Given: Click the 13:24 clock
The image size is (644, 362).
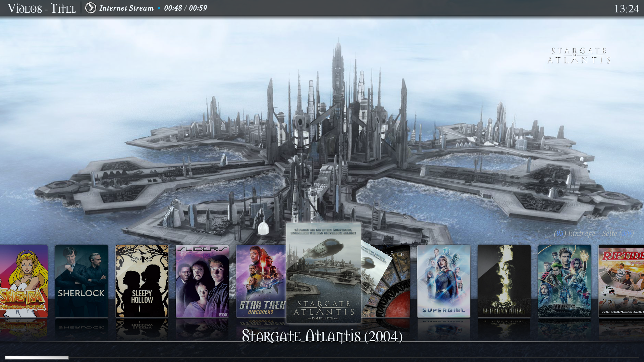Looking at the screenshot, I should 627,9.
